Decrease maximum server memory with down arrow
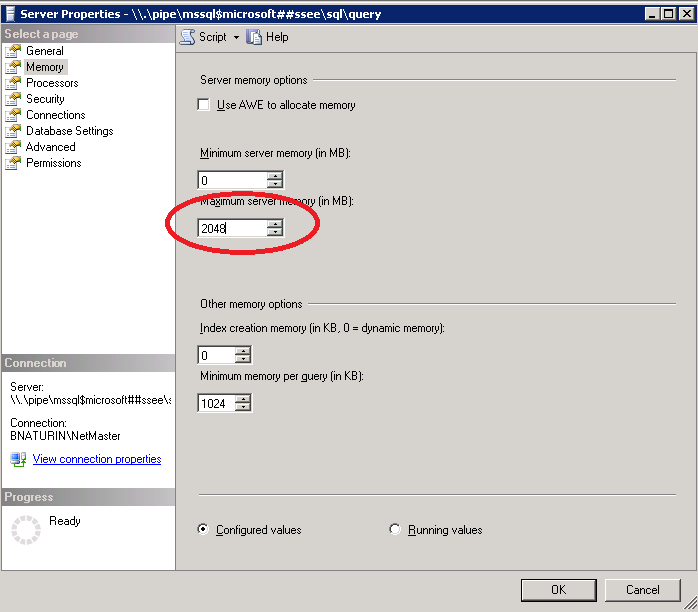Screen dimensions: 698x612 point(275,232)
